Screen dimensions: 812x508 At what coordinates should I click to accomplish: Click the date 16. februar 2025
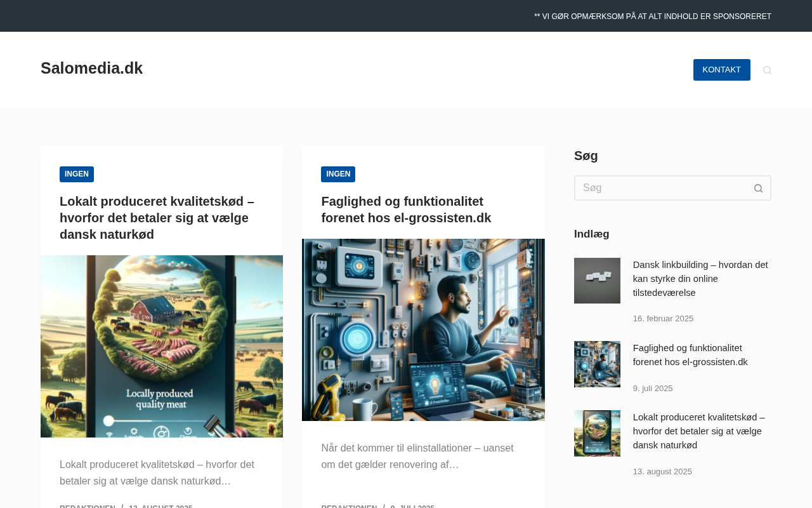coord(663,319)
